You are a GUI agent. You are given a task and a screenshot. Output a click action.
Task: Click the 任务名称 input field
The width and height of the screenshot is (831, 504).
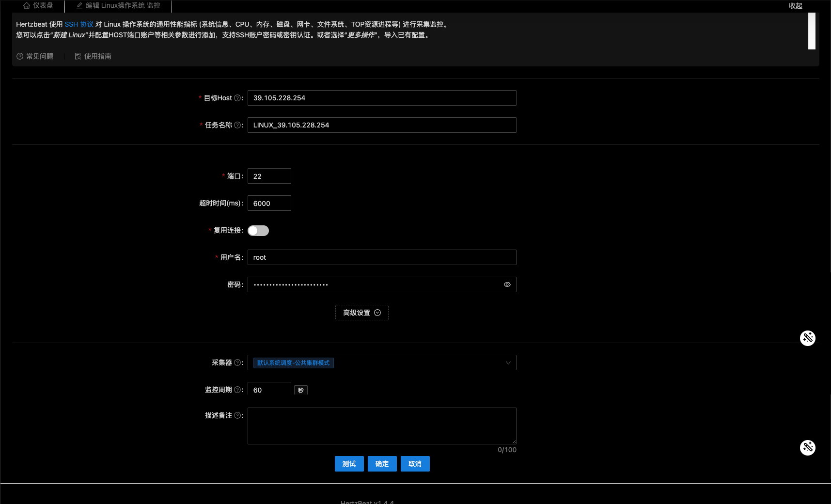(382, 125)
